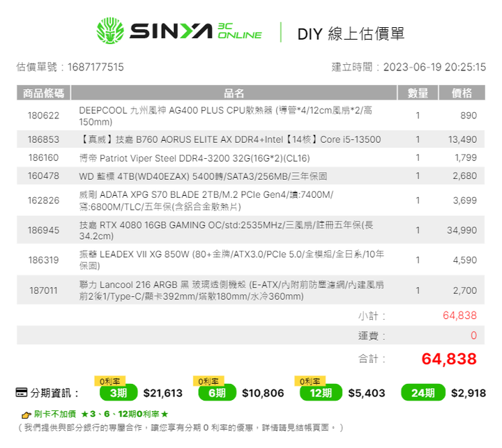Click the RTX 4080 row quantity 1
This screenshot has height=448, width=502.
(418, 231)
